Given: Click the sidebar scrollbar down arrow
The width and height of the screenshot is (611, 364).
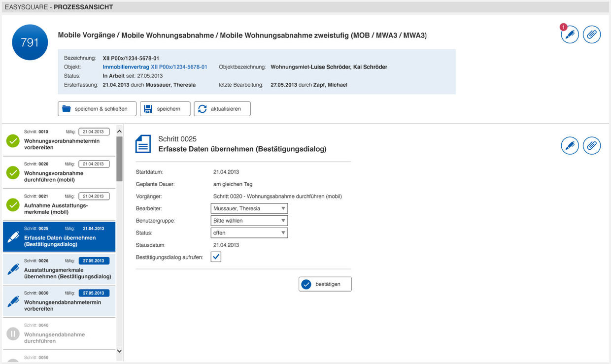Looking at the screenshot, I should point(119,351).
